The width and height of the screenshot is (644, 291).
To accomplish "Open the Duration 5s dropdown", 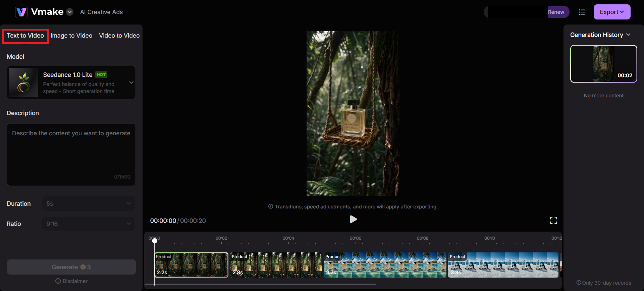I will tap(89, 204).
